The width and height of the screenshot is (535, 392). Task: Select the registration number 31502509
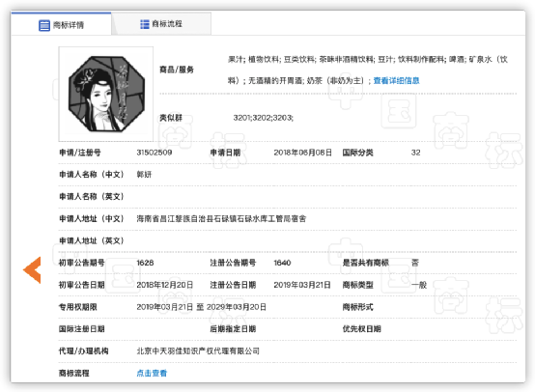[155, 153]
